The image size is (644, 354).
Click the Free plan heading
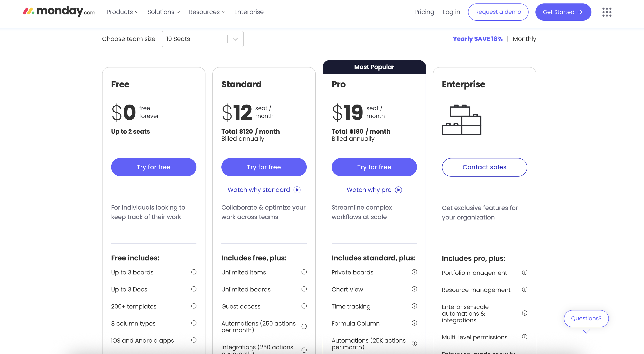coord(120,84)
